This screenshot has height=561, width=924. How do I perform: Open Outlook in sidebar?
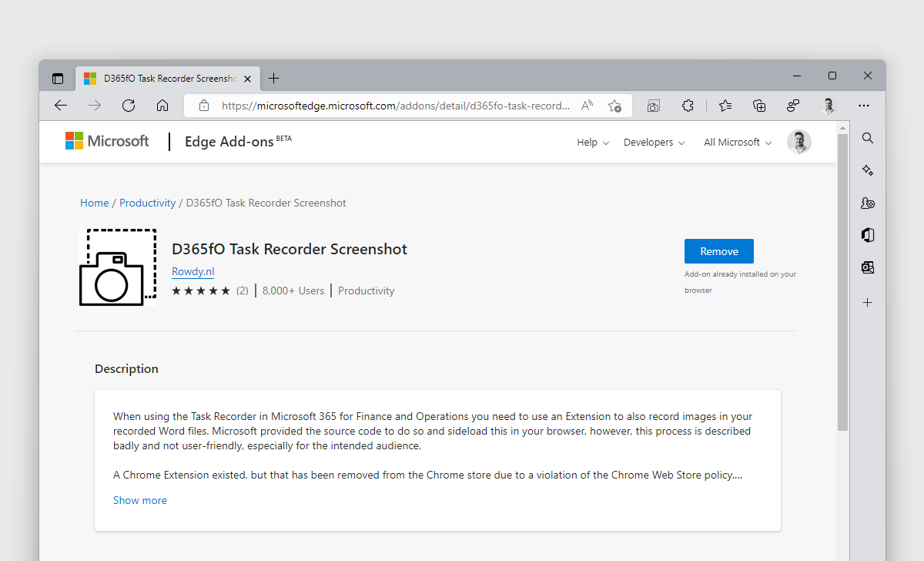coord(868,267)
